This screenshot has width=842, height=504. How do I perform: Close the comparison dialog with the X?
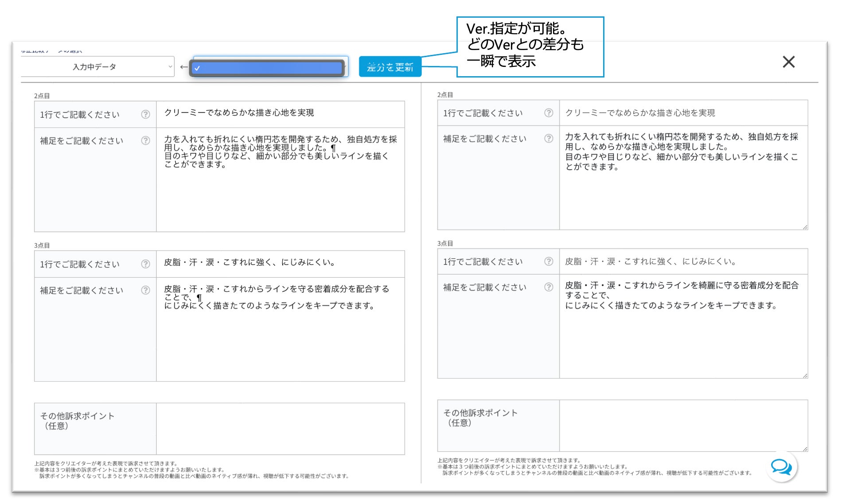click(x=788, y=62)
